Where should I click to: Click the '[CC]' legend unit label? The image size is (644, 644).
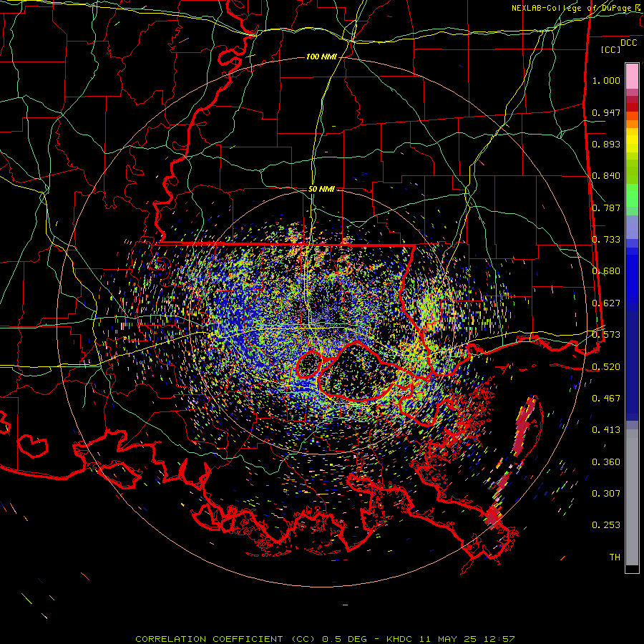[x=611, y=49]
